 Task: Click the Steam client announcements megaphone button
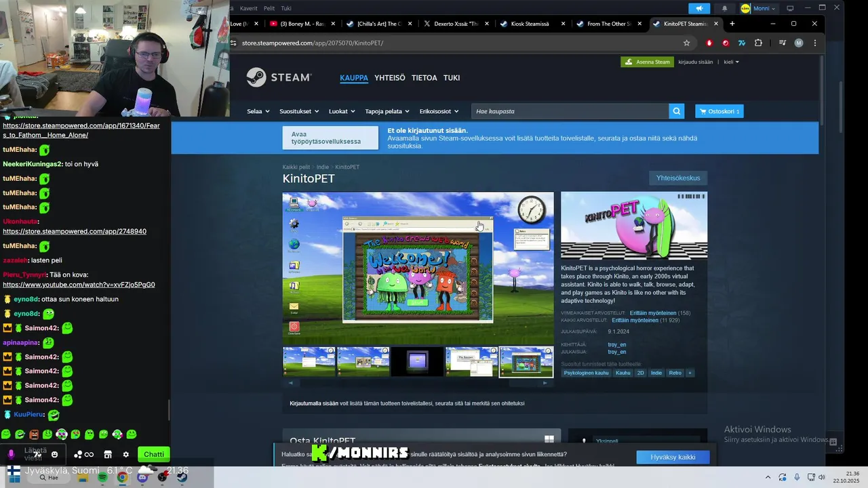[x=699, y=8]
